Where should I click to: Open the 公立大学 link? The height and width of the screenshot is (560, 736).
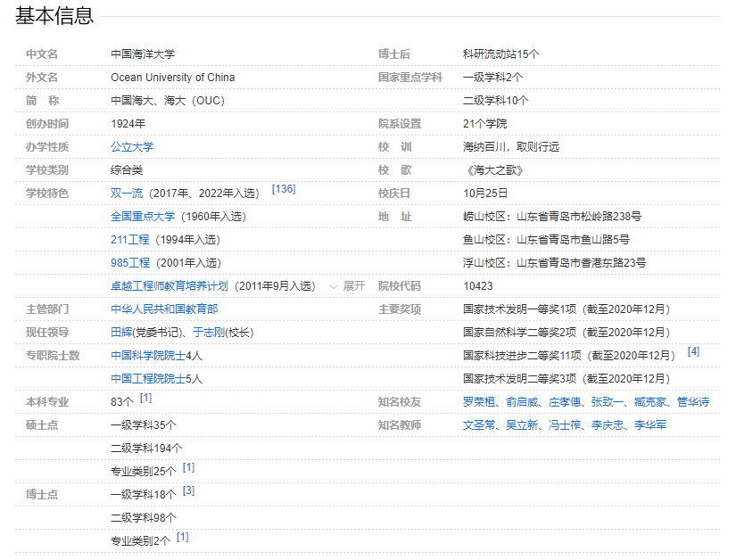point(132,147)
